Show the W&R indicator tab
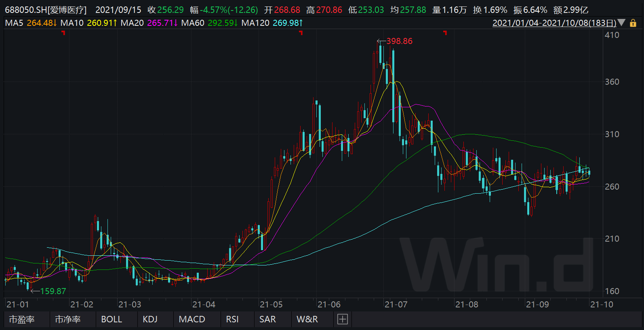Image resolution: width=644 pixels, height=330 pixels. (x=307, y=319)
